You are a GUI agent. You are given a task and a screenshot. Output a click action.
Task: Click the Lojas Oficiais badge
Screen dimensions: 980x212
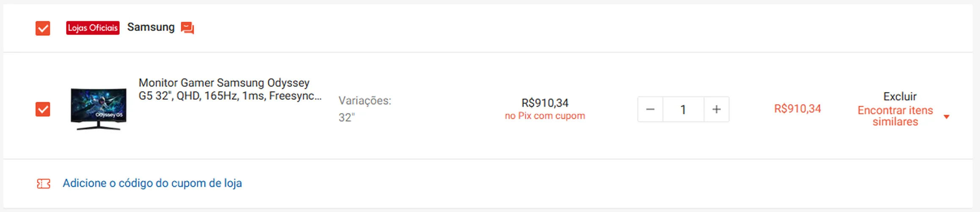[93, 28]
